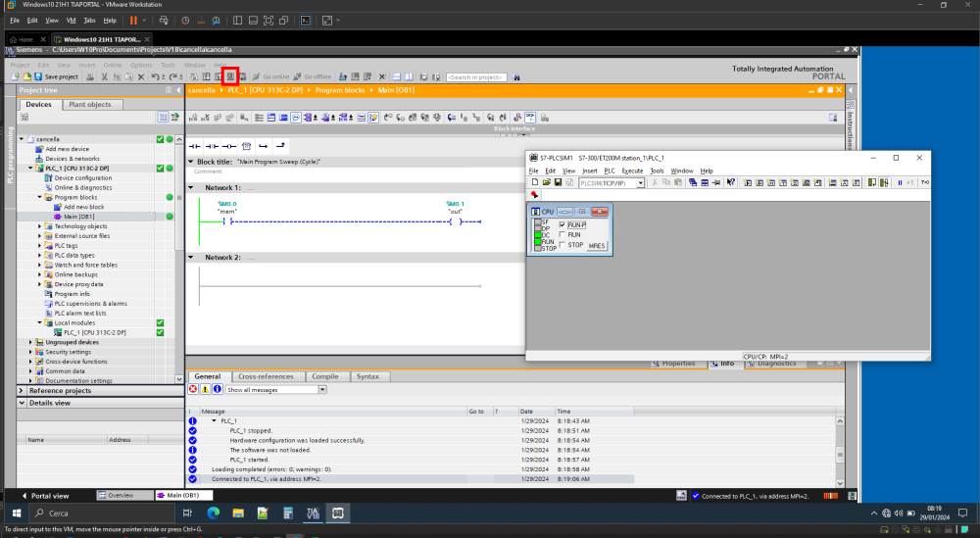Click the Close branch icon
This screenshot has height=538, width=980.
coord(280,146)
